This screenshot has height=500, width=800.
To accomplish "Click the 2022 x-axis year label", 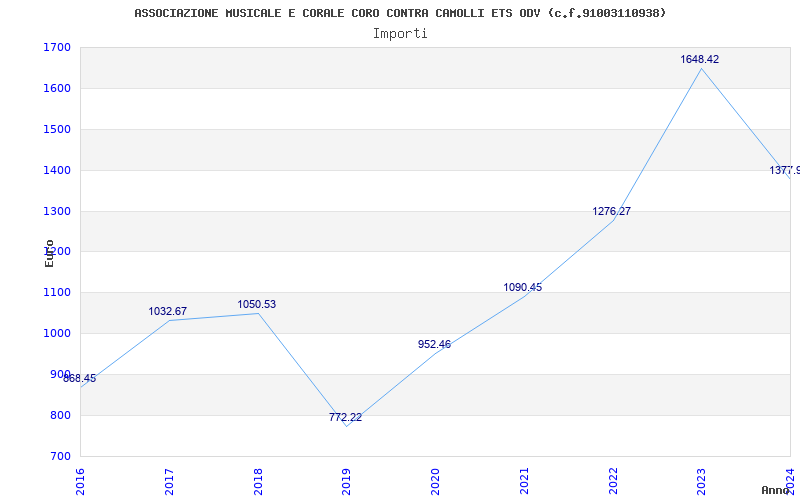I will point(613,482).
